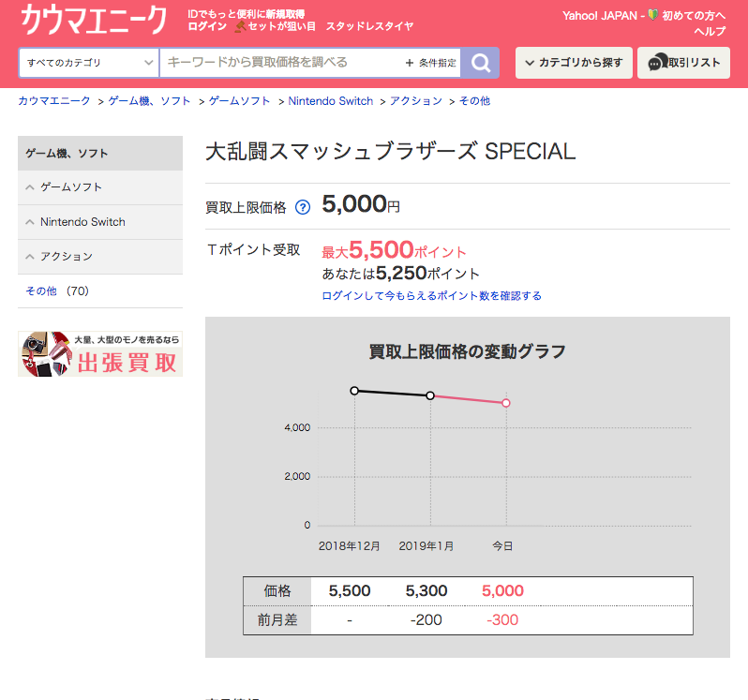The height and width of the screenshot is (700, 748).
Task: Open the スタッドレスタイヤ link
Action: [x=369, y=26]
